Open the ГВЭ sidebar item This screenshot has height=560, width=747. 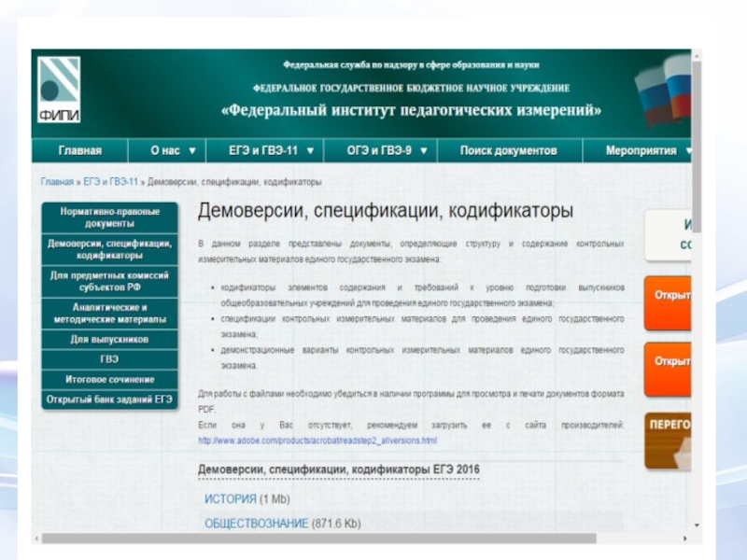(109, 359)
